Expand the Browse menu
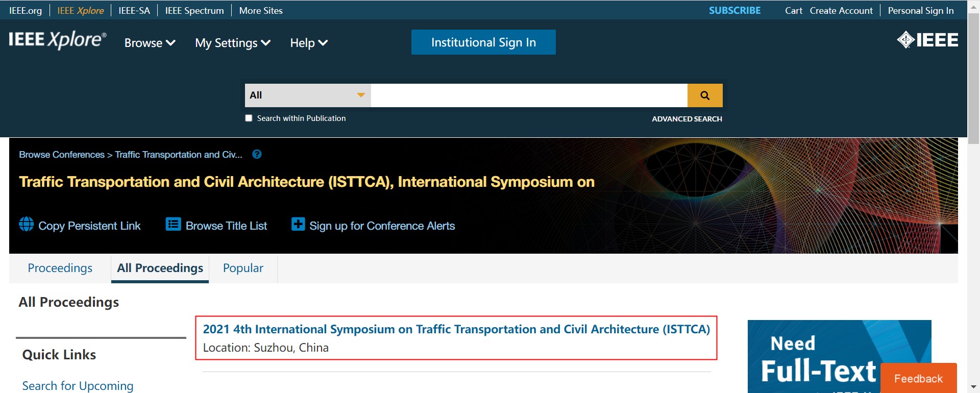Image resolution: width=980 pixels, height=393 pixels. tap(150, 43)
